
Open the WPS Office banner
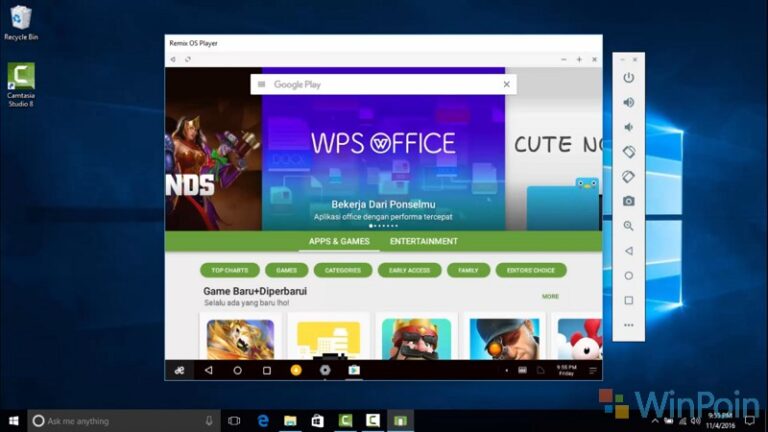tap(383, 150)
